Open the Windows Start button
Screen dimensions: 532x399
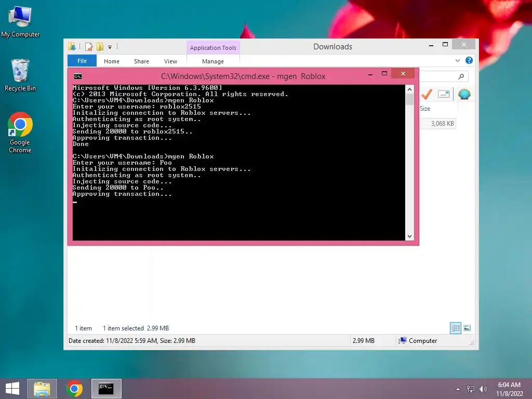(12, 389)
